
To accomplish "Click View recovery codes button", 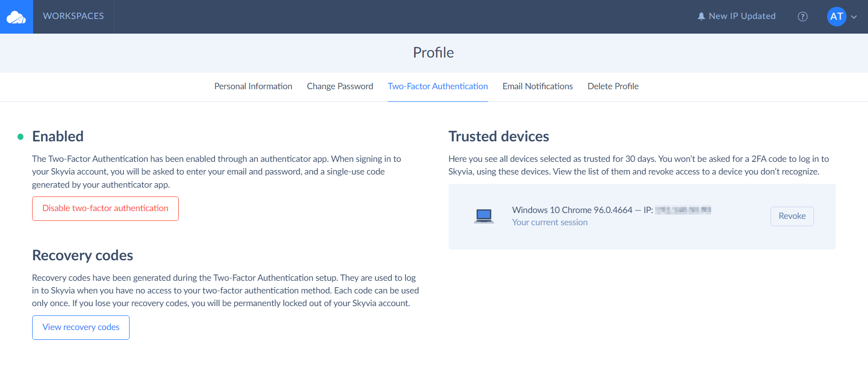I will (x=81, y=328).
